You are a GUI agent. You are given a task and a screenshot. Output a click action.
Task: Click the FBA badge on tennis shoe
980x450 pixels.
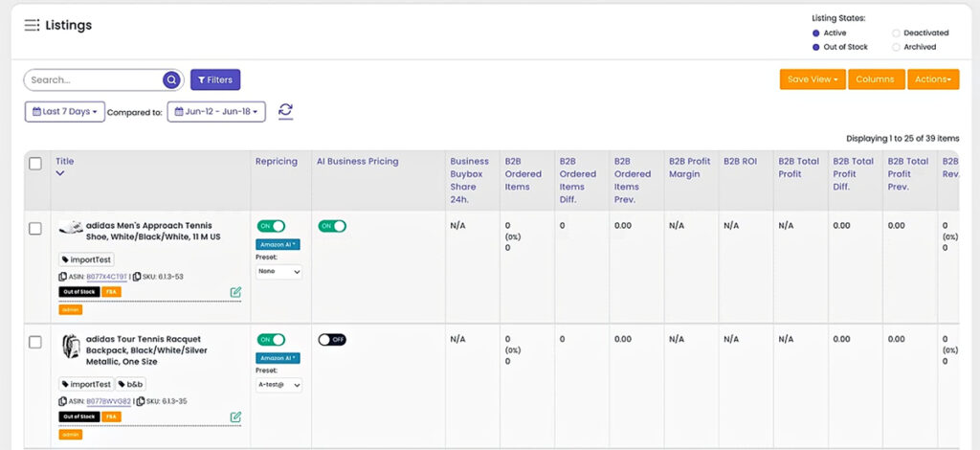(x=112, y=292)
